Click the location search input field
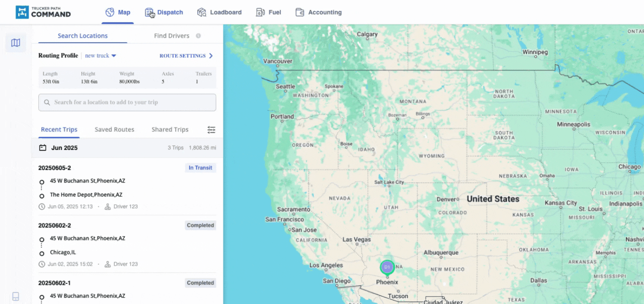 tap(127, 102)
